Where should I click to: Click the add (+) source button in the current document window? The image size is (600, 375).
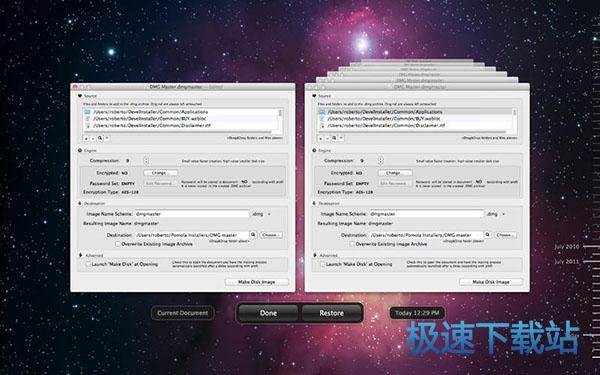[x=86, y=138]
